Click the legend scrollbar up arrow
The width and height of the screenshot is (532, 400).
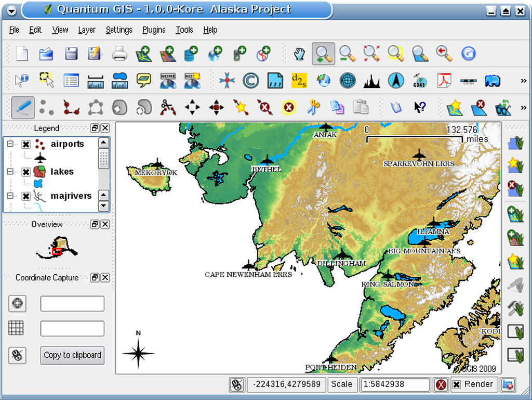point(103,143)
